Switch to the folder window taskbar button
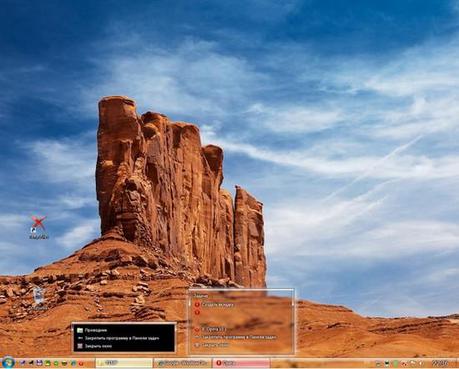 pos(124,363)
